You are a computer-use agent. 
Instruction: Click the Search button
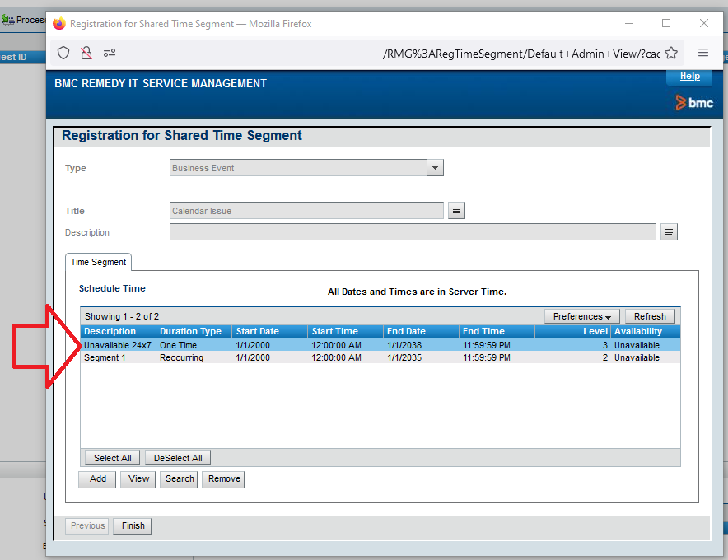pos(180,478)
